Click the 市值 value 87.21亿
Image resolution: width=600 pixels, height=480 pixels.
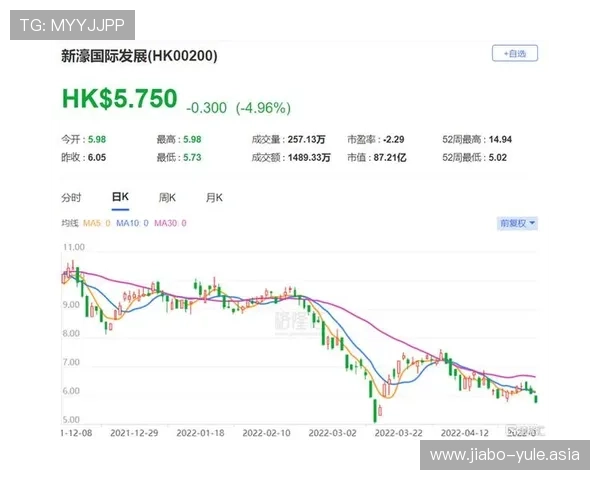pos(390,157)
